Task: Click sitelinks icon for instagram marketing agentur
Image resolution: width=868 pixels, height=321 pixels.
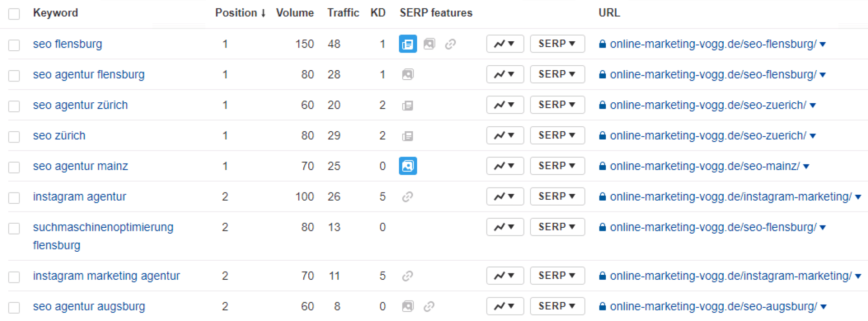Action: pyautogui.click(x=407, y=276)
